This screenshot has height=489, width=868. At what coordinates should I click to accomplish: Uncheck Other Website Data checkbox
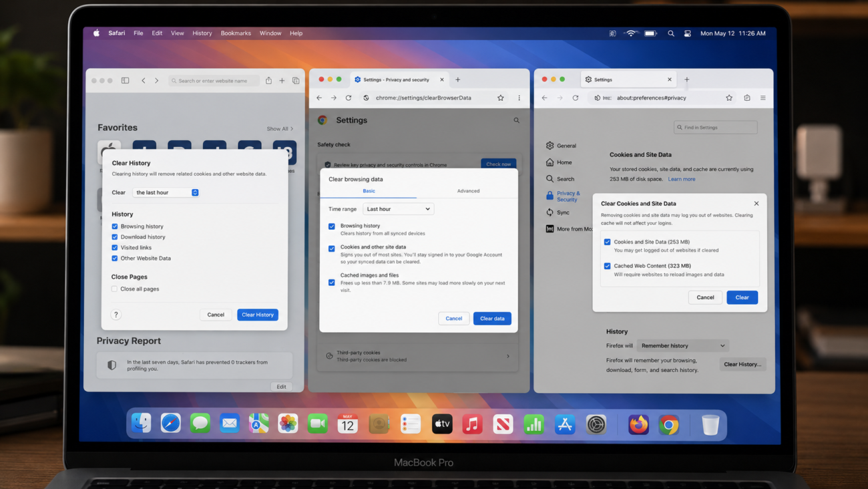click(x=115, y=259)
